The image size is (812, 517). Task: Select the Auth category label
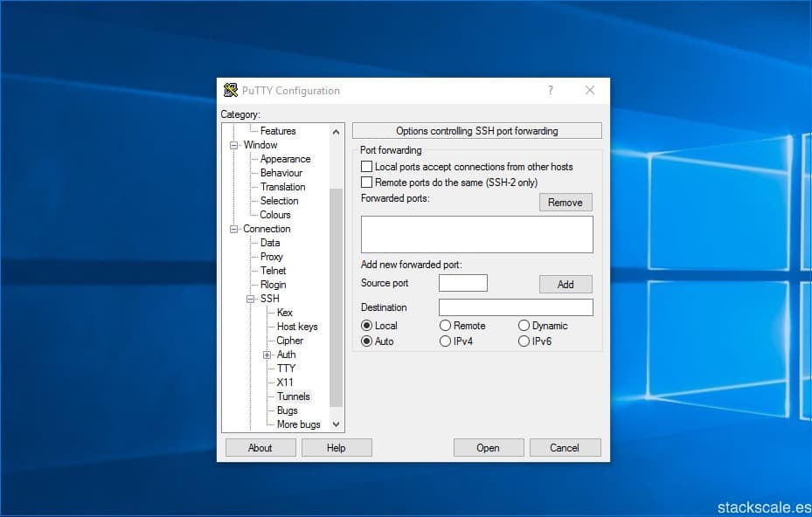(x=287, y=355)
